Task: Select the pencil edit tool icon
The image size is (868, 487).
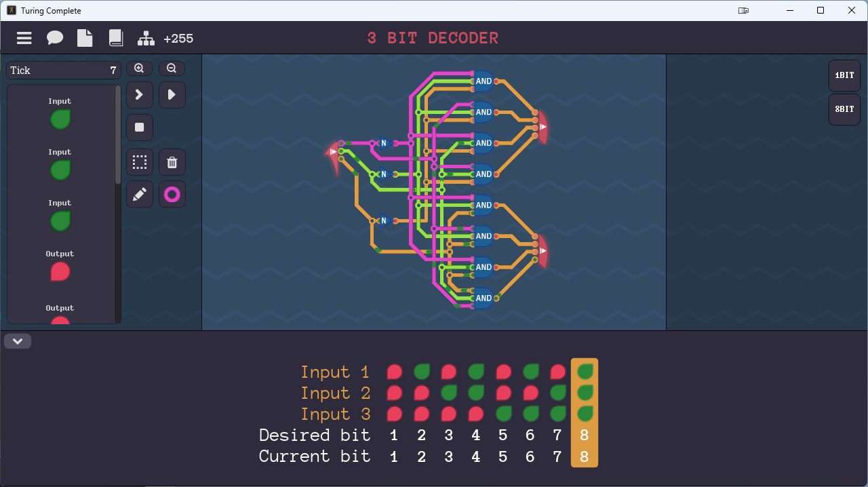Action: (139, 194)
